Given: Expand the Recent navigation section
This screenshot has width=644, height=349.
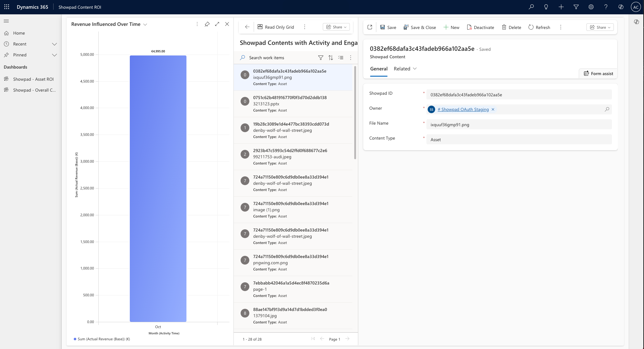Looking at the screenshot, I should (54, 44).
